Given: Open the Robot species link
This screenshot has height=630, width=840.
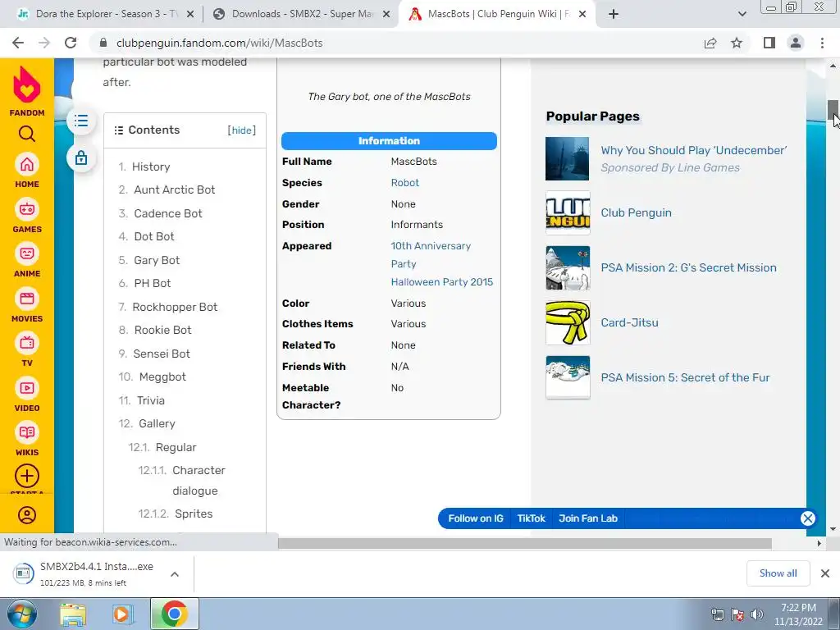Looking at the screenshot, I should pos(405,183).
